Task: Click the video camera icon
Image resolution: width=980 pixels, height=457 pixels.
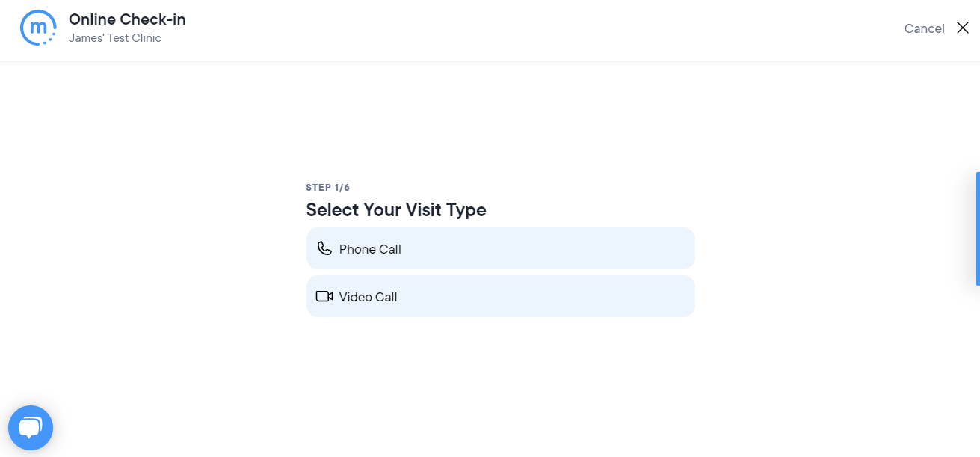Action: tap(324, 296)
